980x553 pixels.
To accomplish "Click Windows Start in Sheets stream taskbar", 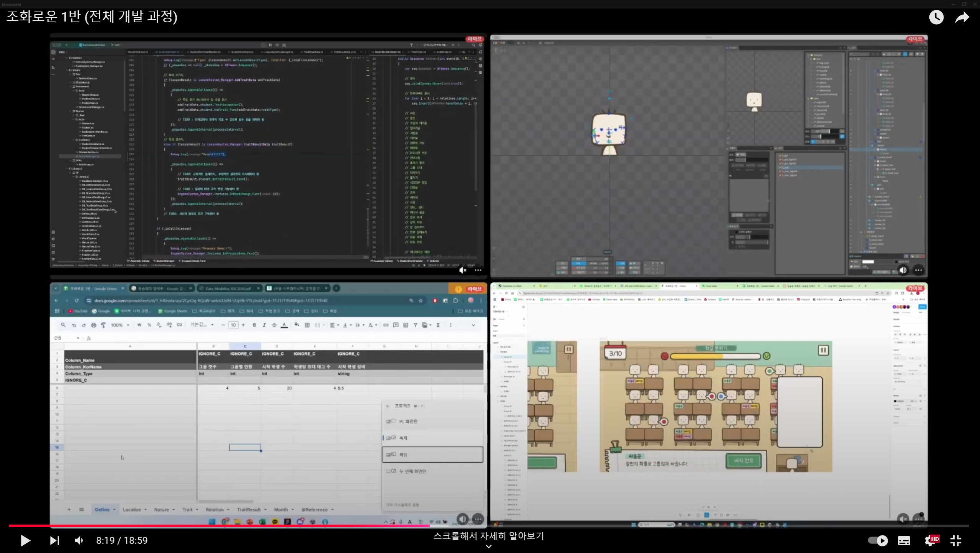I will [x=212, y=521].
